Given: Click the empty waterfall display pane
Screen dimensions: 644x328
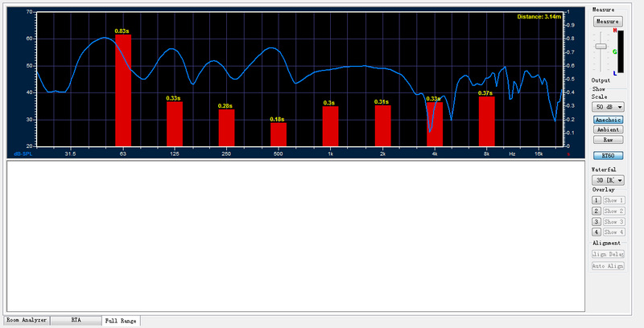Looking at the screenshot, I should (x=295, y=236).
